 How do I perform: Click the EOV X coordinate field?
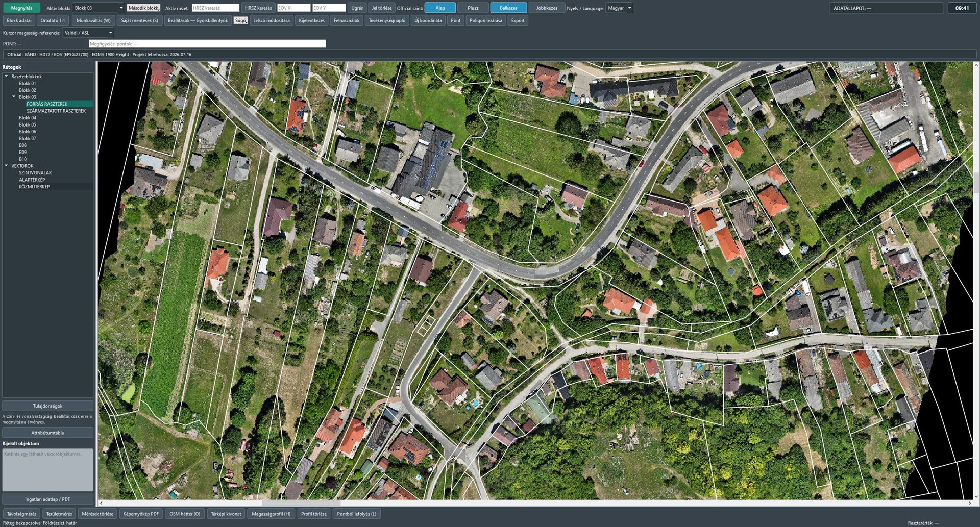293,8
